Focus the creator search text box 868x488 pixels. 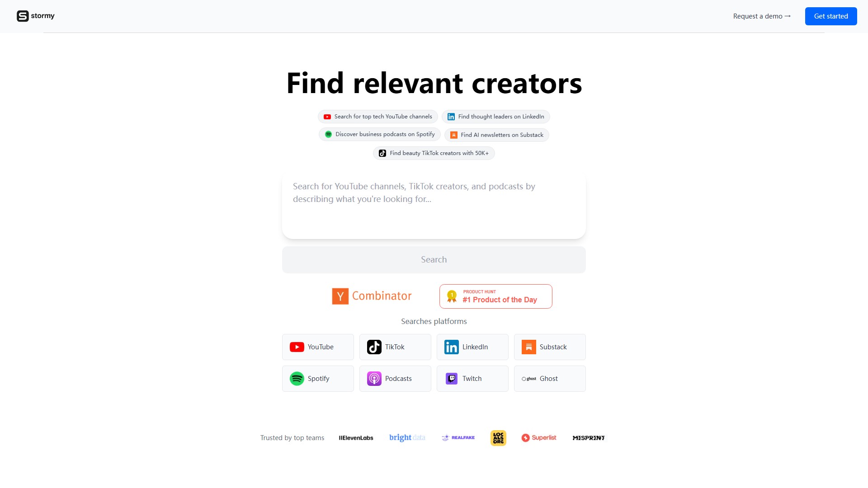(x=434, y=206)
